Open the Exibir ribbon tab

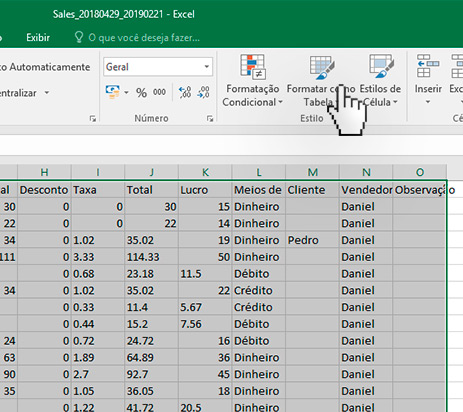tap(38, 37)
